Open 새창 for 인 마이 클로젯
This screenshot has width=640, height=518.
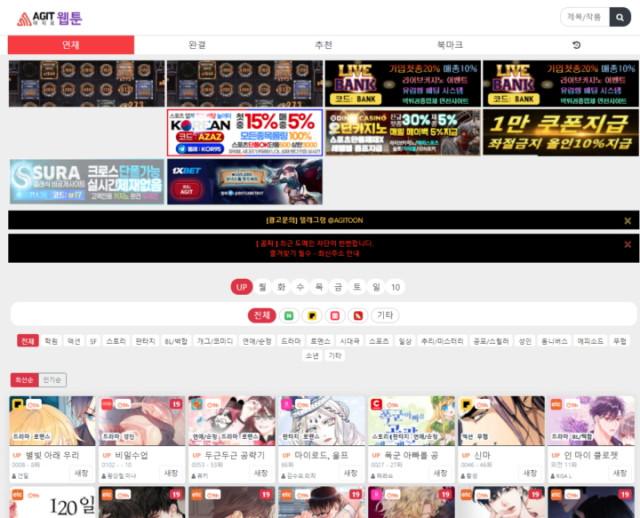620,473
